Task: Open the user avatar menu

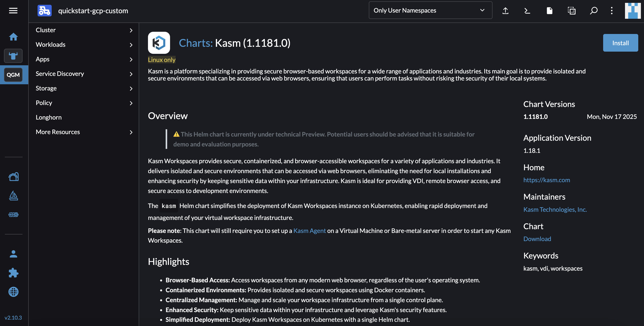Action: pyautogui.click(x=633, y=11)
